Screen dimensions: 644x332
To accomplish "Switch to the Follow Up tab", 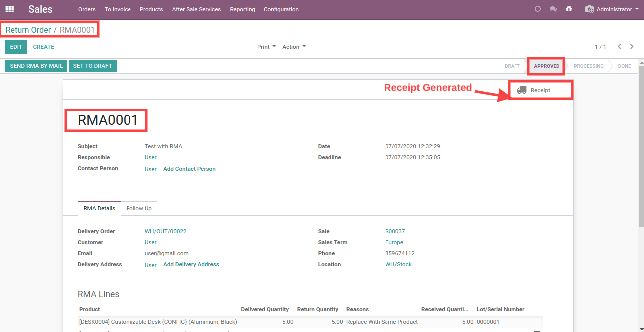I will coord(139,208).
